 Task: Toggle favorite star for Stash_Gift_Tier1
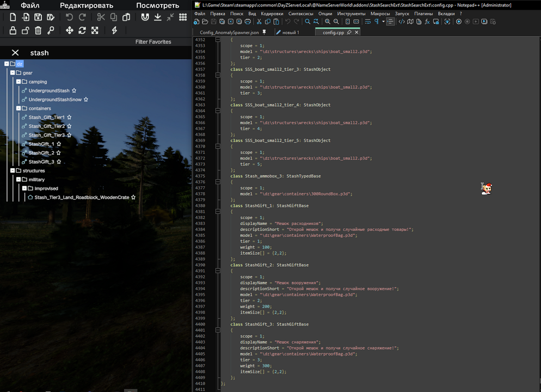pos(69,117)
